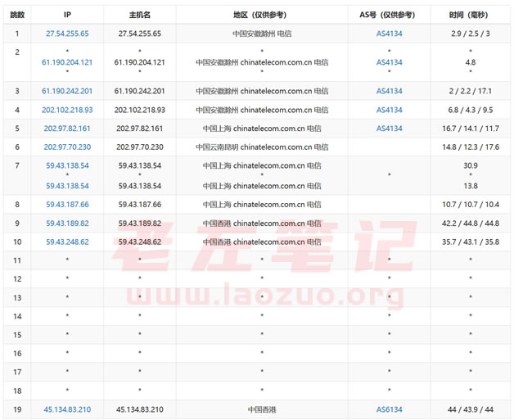The image size is (514, 420).
Task: Click the blue 202.97.70.230 IP link
Action: pos(67,147)
